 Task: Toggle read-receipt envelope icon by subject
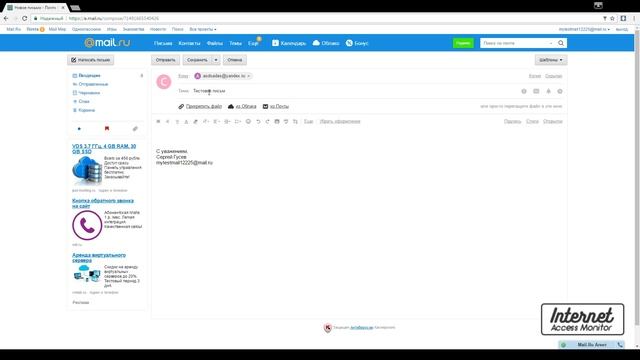pyautogui.click(x=536, y=91)
